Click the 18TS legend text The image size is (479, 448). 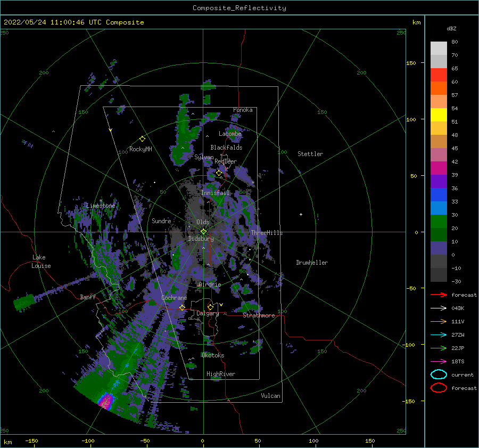coord(458,362)
